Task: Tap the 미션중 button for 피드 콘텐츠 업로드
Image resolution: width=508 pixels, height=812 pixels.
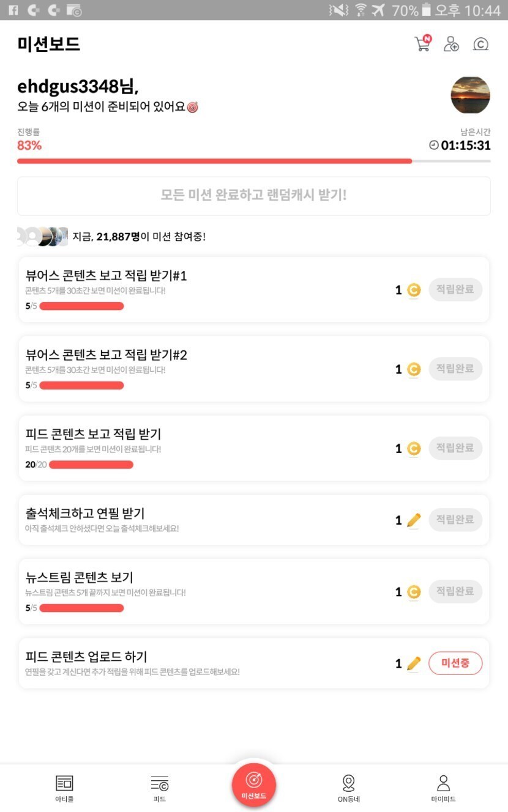Action: 455,663
